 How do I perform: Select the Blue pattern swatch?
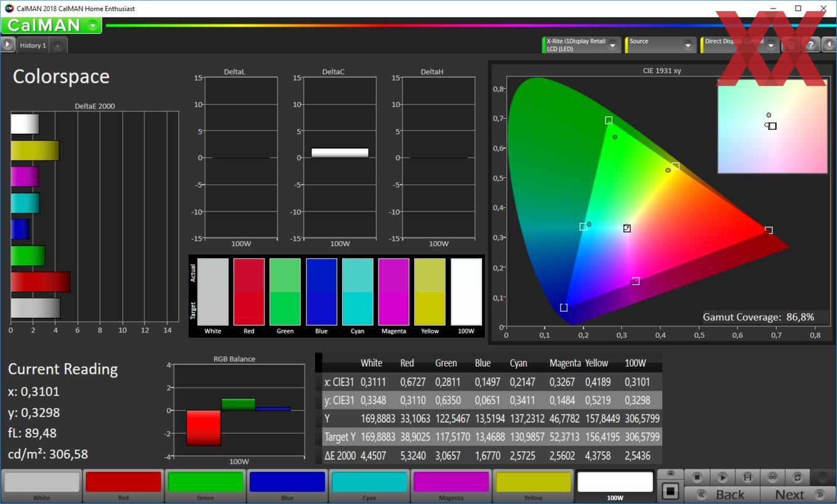(287, 486)
